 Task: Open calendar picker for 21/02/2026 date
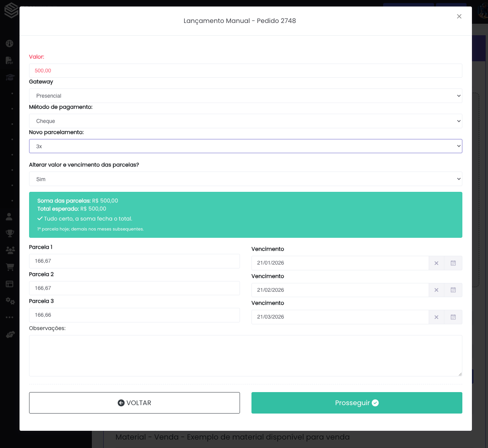pyautogui.click(x=453, y=290)
